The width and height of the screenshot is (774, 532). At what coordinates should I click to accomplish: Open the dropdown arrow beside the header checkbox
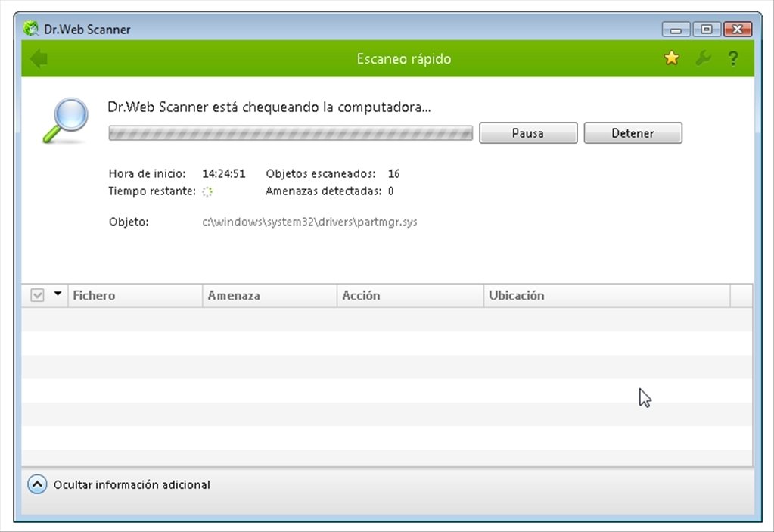pos(58,294)
